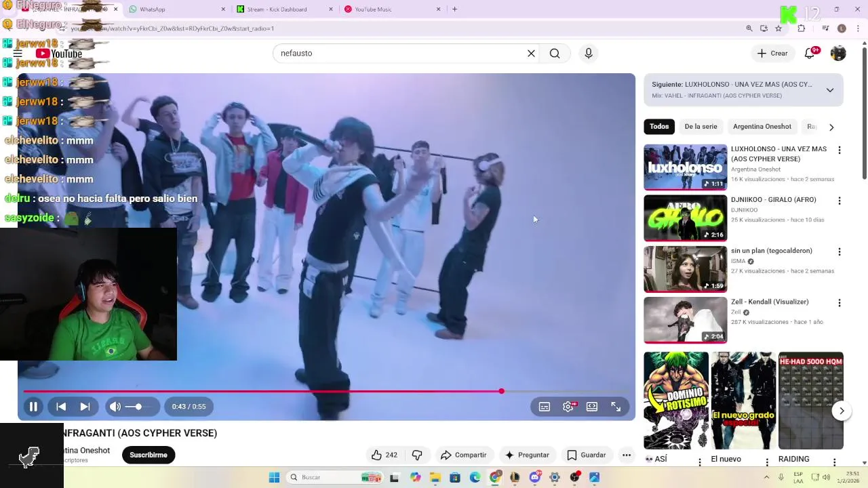
Task: Click the browser zoom magnifier icon
Action: pyautogui.click(x=749, y=28)
